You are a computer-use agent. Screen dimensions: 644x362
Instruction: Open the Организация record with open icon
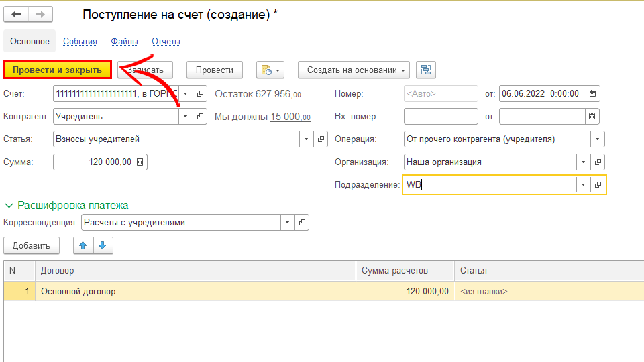598,162
